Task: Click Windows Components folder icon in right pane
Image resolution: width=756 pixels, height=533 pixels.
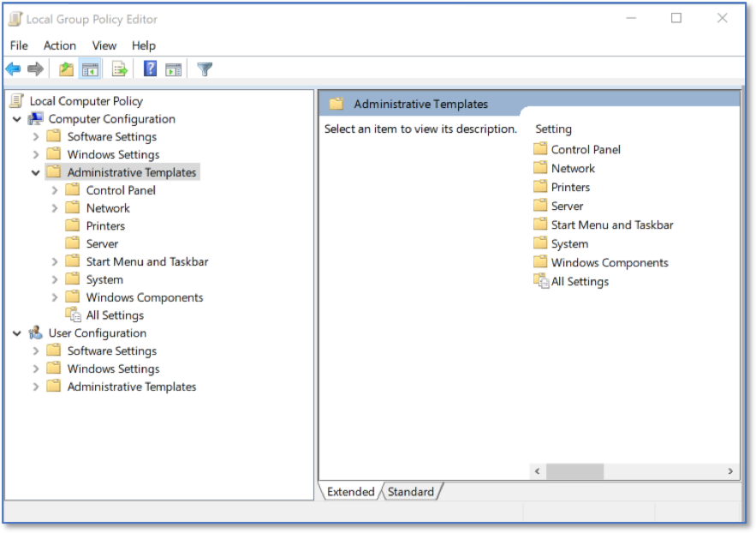Action: coord(540,261)
